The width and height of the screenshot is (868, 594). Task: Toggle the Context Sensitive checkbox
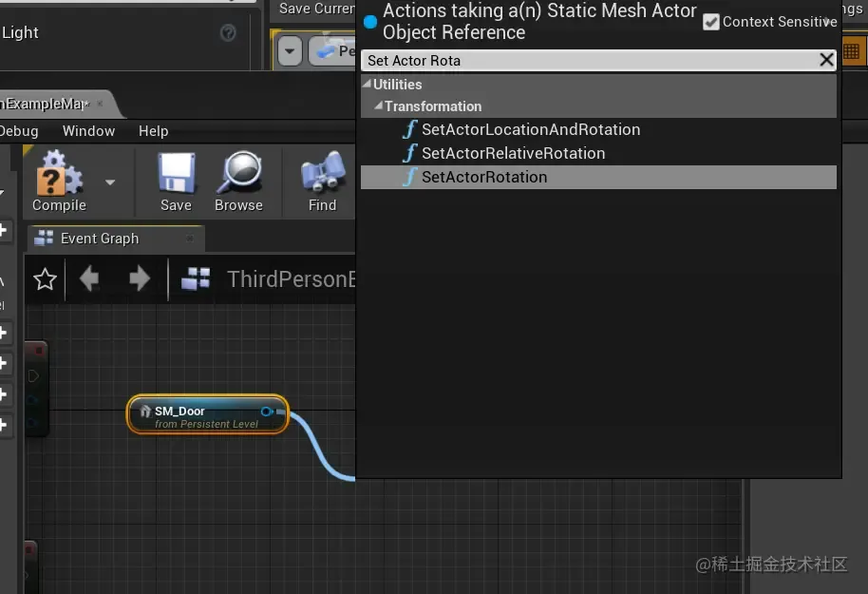click(x=710, y=22)
